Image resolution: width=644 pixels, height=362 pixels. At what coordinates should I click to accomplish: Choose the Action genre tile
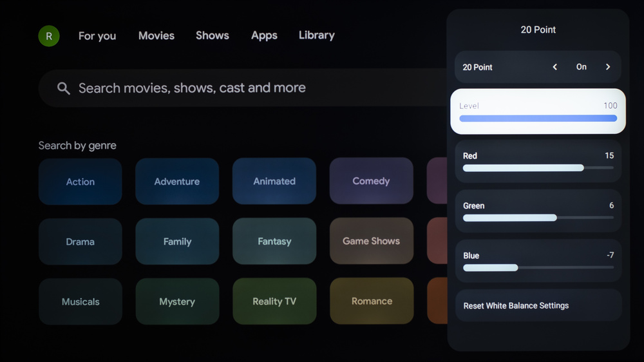coord(80,182)
